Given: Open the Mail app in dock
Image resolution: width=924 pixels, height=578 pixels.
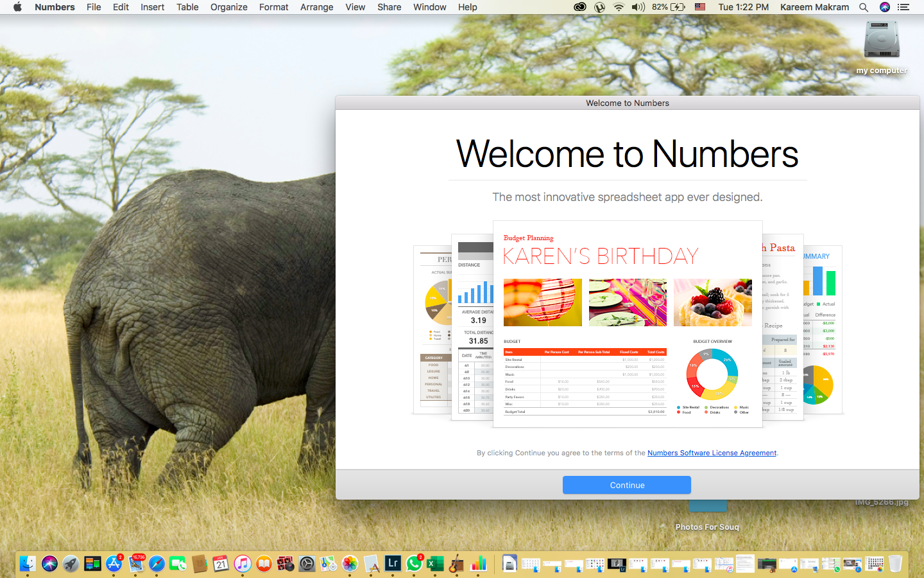Looking at the screenshot, I should pyautogui.click(x=135, y=563).
